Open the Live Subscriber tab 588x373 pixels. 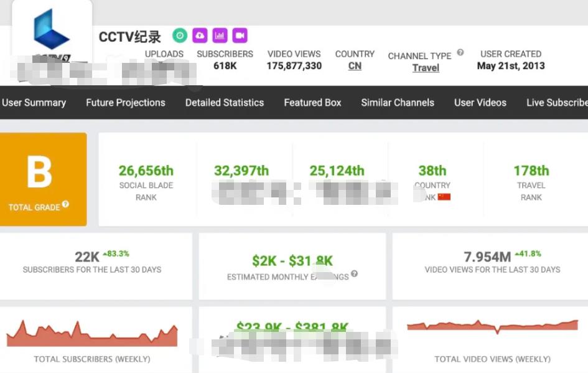pos(556,103)
